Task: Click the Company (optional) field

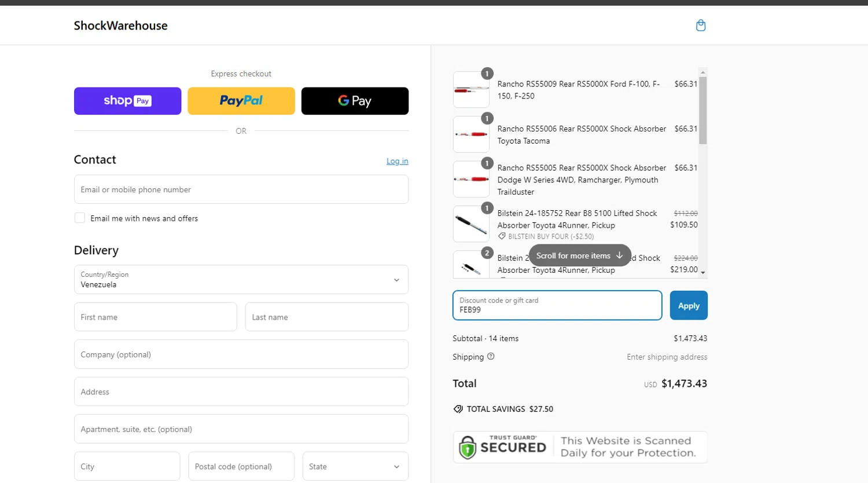Action: click(241, 354)
